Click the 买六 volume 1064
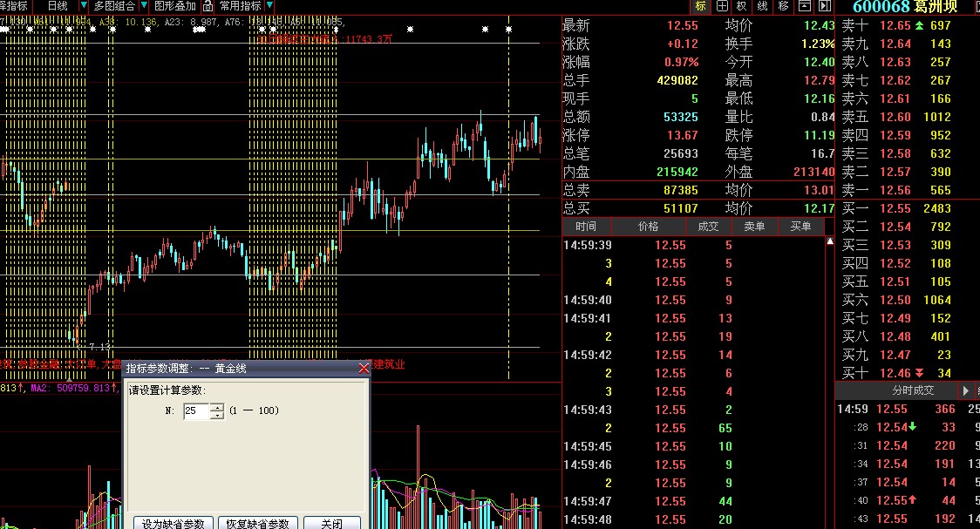 (937, 300)
